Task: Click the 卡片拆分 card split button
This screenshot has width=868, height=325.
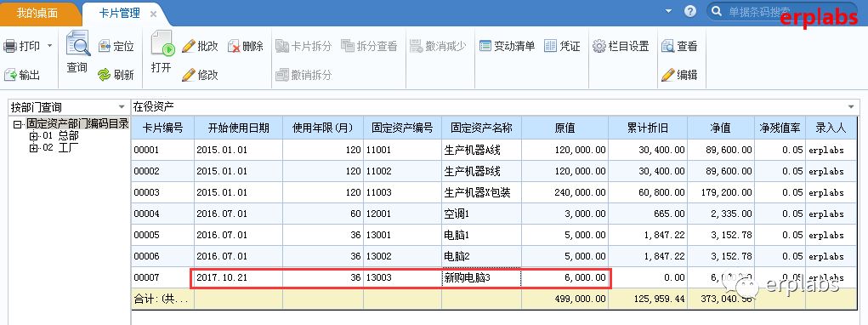Action: click(x=304, y=46)
